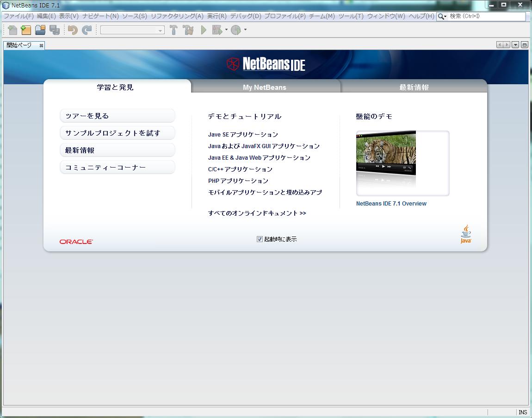Toggle the 起動時に表示 checkbox
This screenshot has width=532, height=418.
coord(260,239)
